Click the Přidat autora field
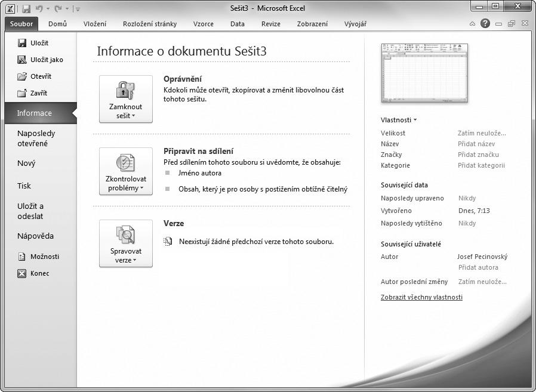The height and width of the screenshot is (392, 536). click(x=478, y=268)
